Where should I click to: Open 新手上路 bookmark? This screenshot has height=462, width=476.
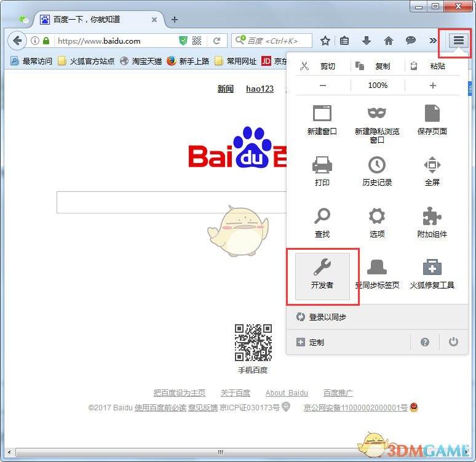tap(188, 62)
